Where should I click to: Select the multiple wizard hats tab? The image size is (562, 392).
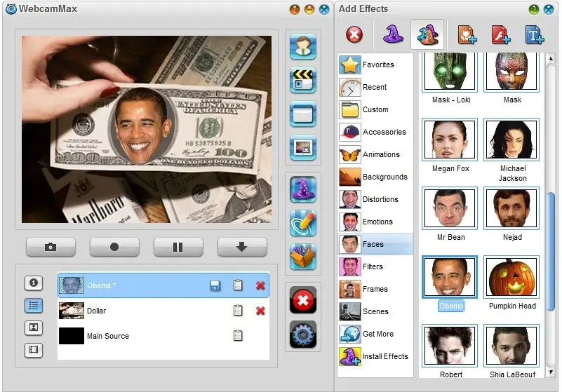[x=427, y=35]
